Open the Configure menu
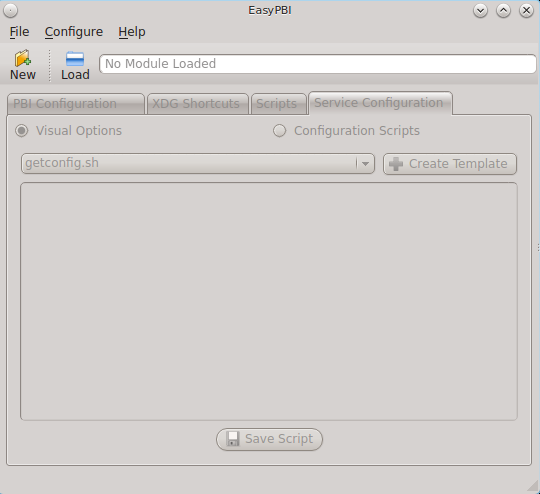Screen dimensions: 540x494 point(74,32)
